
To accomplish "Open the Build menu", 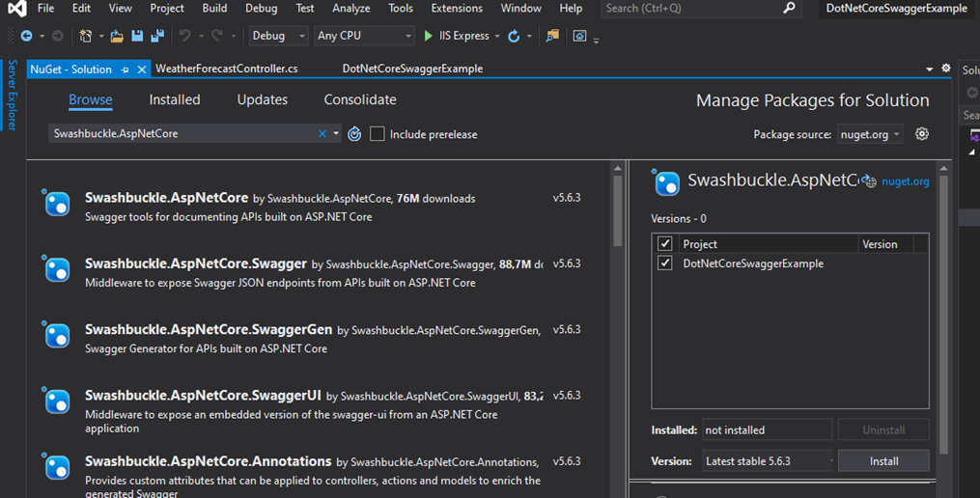I will (x=214, y=8).
